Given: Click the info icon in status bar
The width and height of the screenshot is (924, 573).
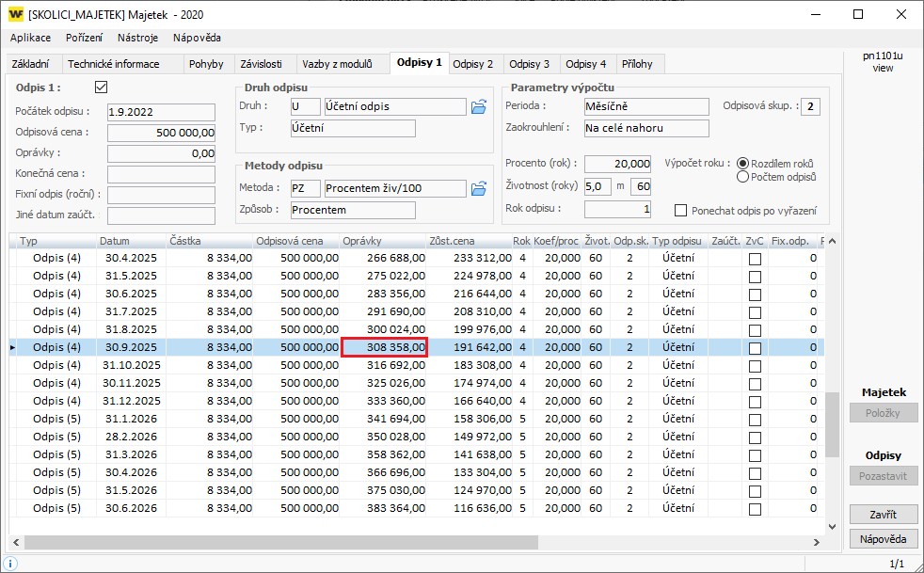Looking at the screenshot, I should [x=11, y=563].
